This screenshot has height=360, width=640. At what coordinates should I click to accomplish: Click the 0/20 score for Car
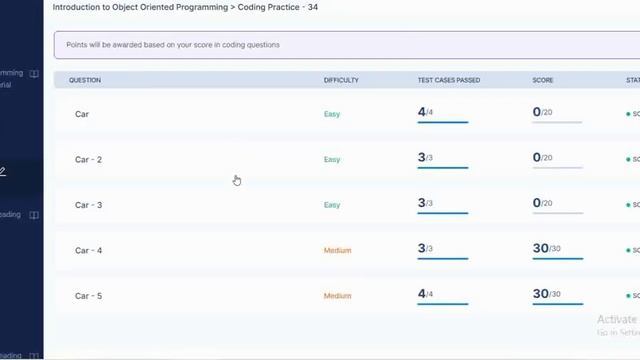click(542, 112)
